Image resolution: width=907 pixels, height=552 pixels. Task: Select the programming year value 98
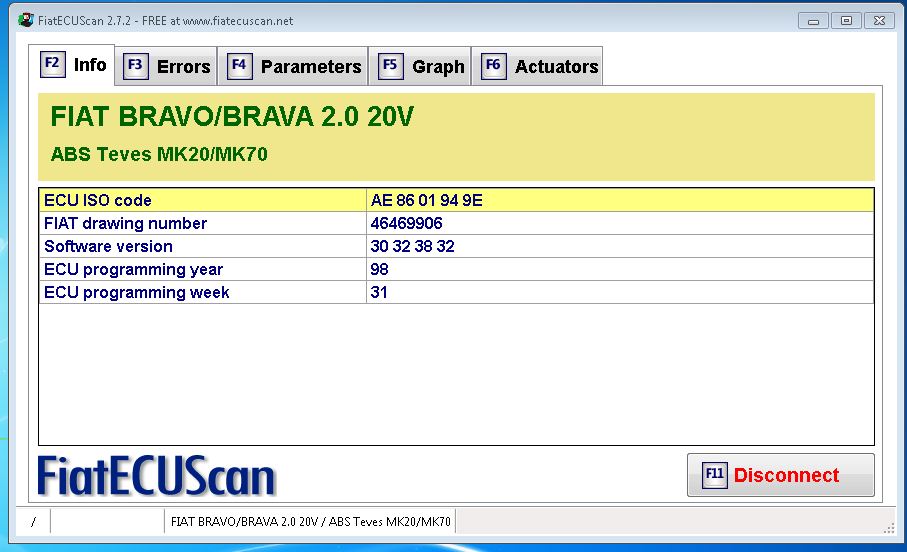click(379, 270)
